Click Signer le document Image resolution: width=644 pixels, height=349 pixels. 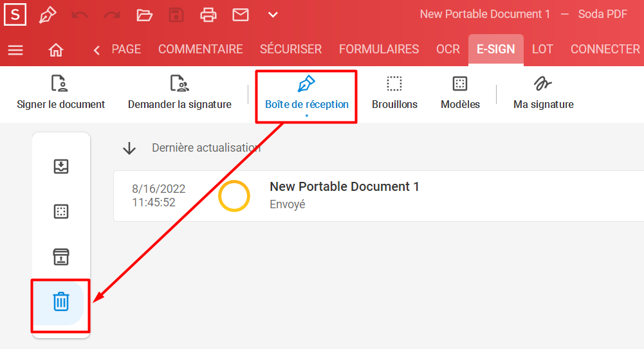(60, 93)
